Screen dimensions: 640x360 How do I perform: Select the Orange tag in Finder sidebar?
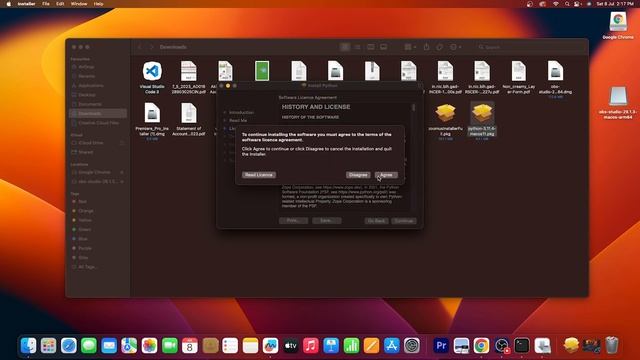pyautogui.click(x=86, y=211)
